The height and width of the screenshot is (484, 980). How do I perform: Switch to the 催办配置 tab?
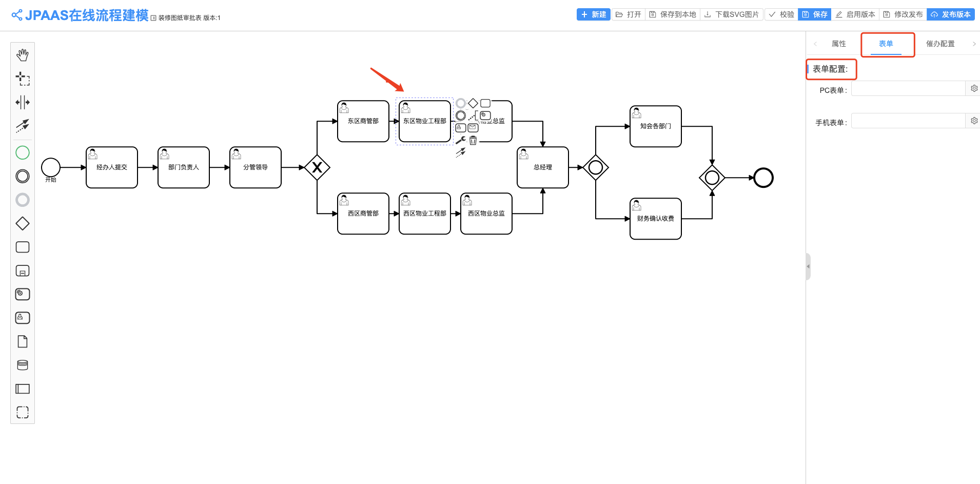940,44
